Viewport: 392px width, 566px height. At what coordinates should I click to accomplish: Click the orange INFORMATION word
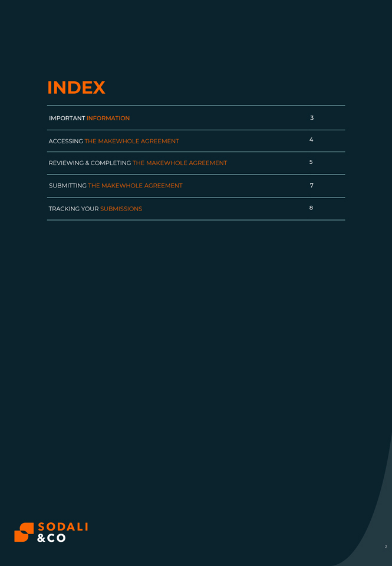point(108,118)
